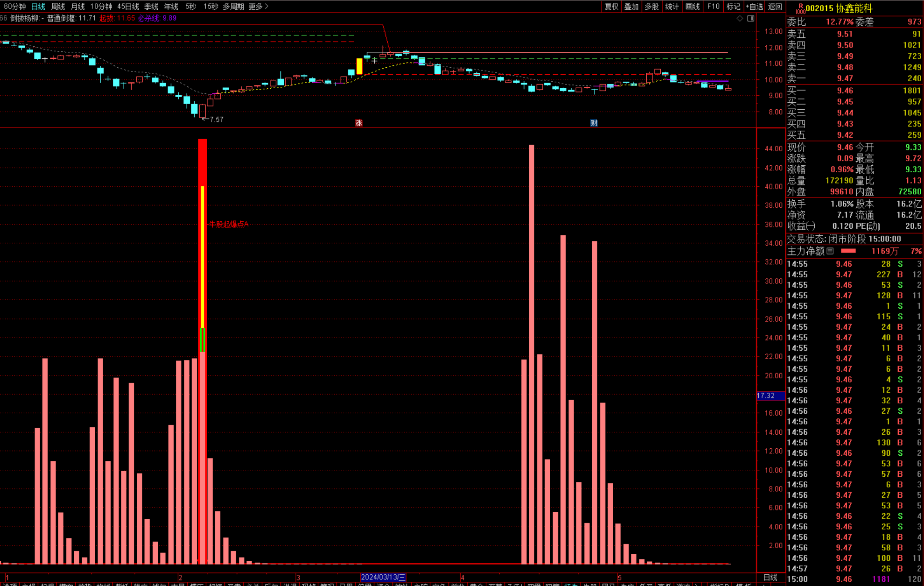This screenshot has height=586, width=924.
Task: Click the blue 财 marker on the chart
Action: (594, 123)
